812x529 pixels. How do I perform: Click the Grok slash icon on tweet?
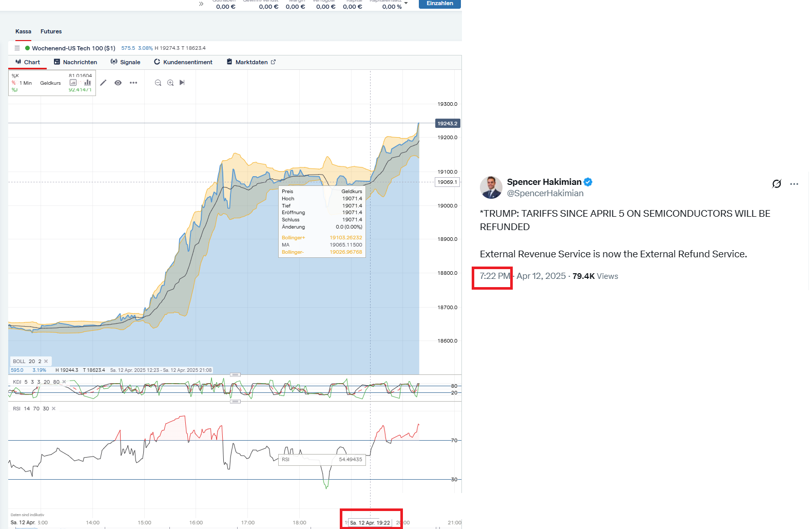777,184
